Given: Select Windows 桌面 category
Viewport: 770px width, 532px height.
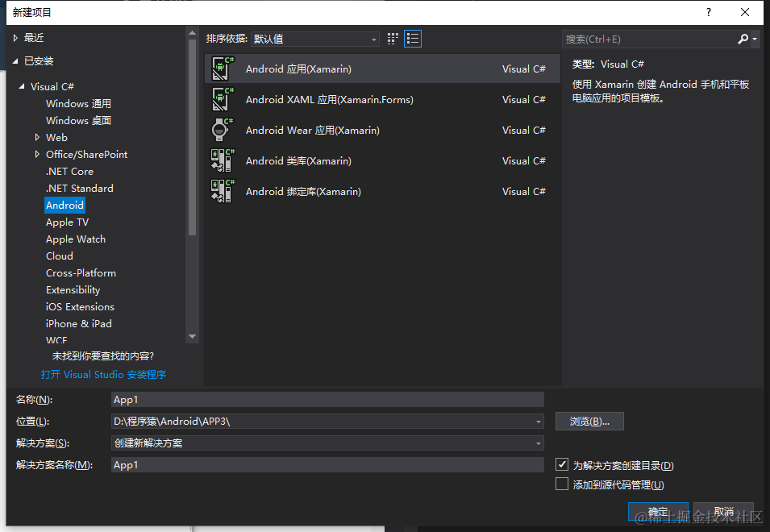Looking at the screenshot, I should [x=78, y=120].
